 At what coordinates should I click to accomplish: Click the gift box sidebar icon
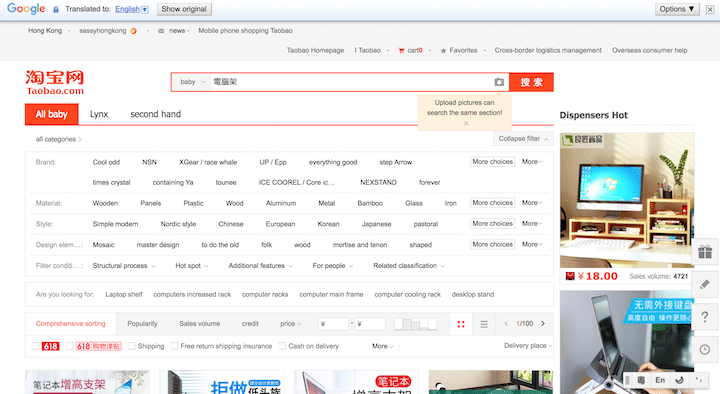point(705,252)
